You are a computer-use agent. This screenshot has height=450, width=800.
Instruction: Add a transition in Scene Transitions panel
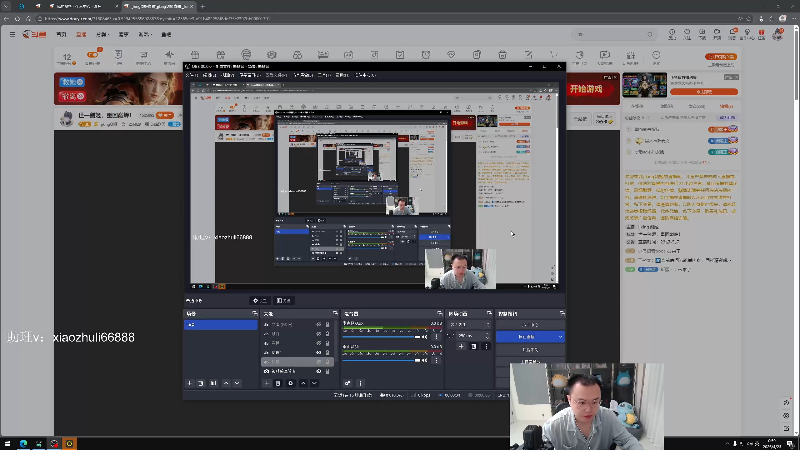click(461, 346)
